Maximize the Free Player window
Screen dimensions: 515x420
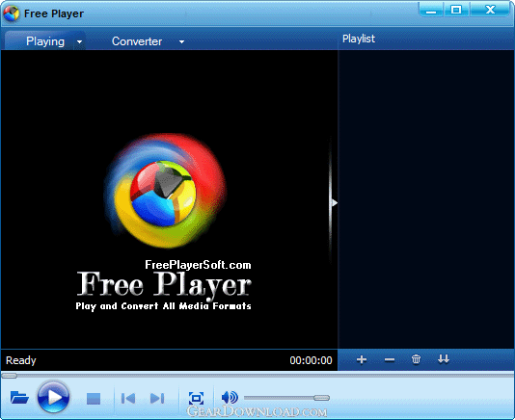(x=456, y=10)
